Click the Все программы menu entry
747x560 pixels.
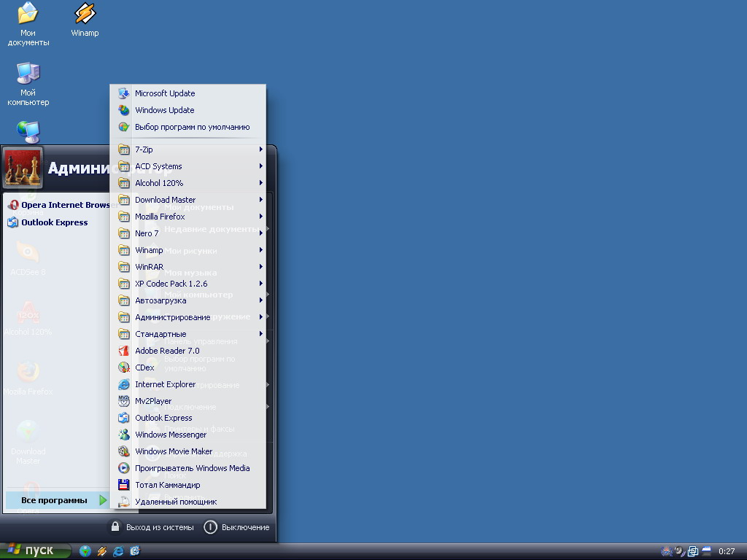pyautogui.click(x=58, y=500)
